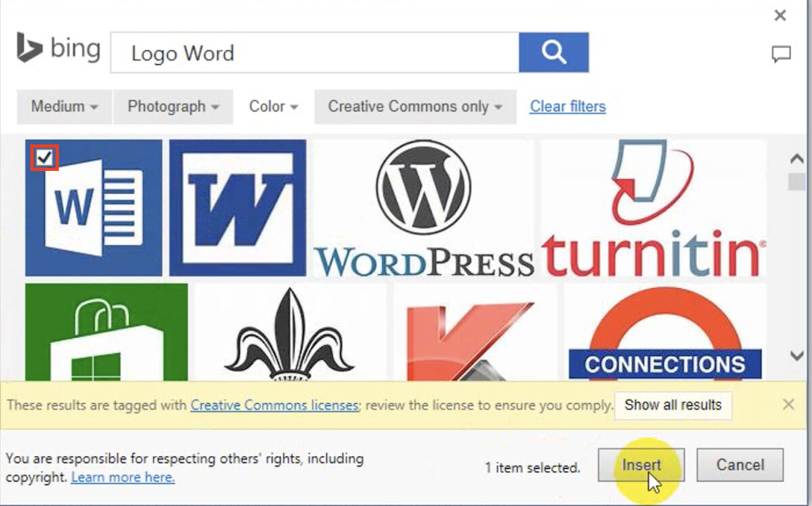Viewport: 812px width, 506px height.
Task: Select the red K logo thumbnail
Action: click(475, 331)
